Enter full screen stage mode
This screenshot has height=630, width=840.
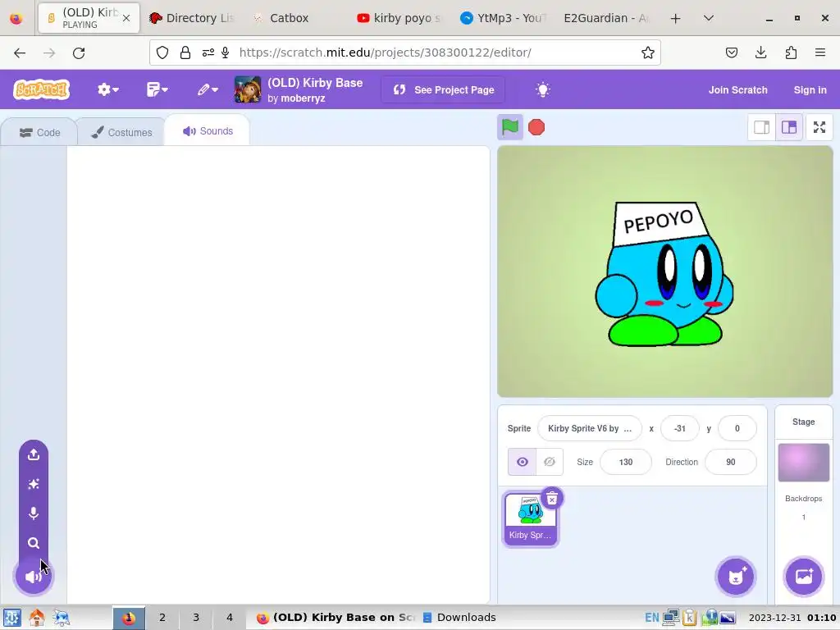pos(819,127)
